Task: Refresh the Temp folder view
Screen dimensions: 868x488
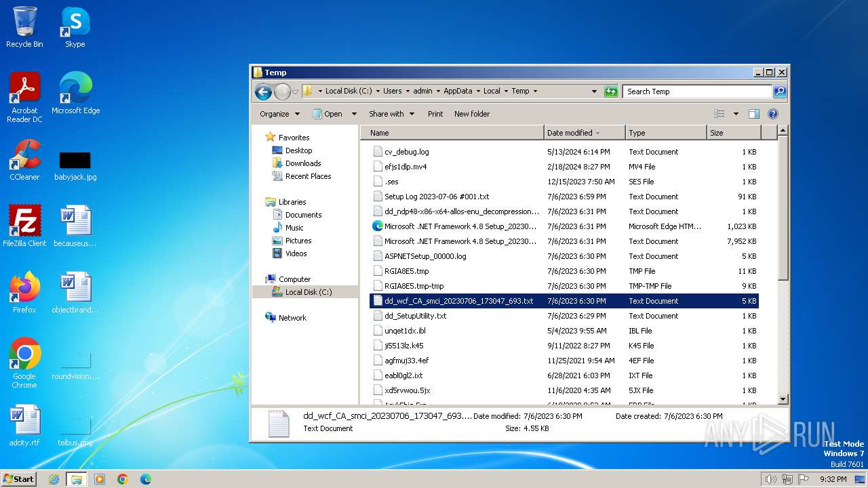Action: coord(611,91)
